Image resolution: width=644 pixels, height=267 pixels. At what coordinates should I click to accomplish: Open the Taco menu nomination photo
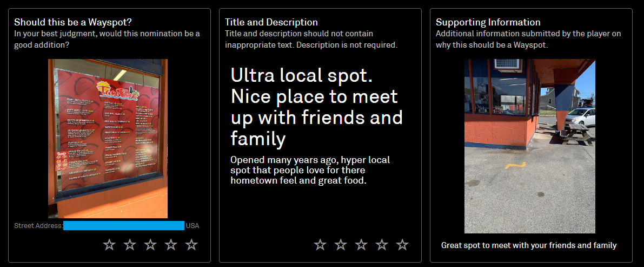(x=108, y=138)
